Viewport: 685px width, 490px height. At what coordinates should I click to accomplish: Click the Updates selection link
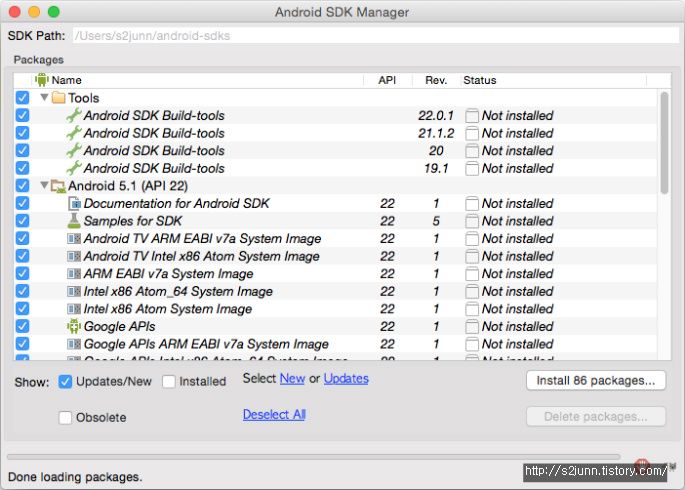pos(346,378)
